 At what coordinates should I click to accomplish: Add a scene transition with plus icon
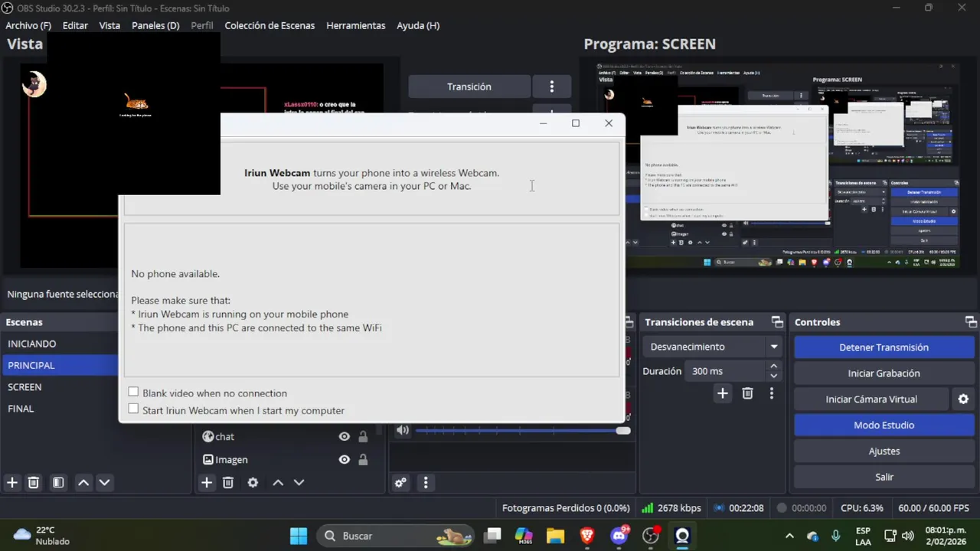[723, 393]
